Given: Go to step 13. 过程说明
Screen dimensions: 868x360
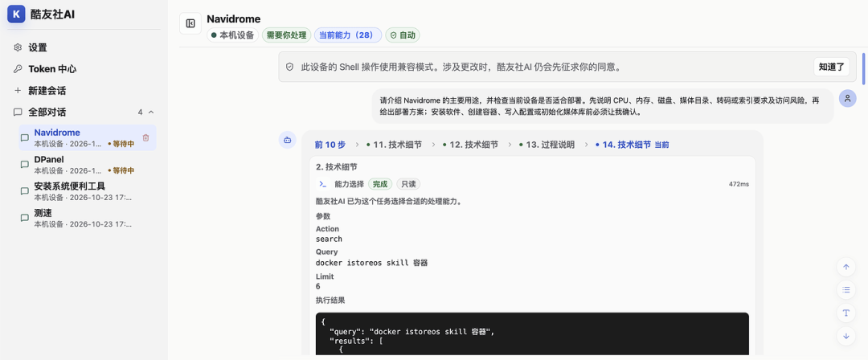Looking at the screenshot, I should point(547,145).
